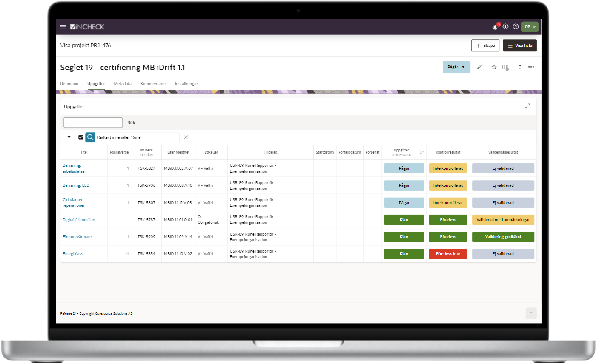Image resolution: width=596 pixels, height=364 pixels.
Task: Click Pågår status for Belysning, arbetsplatser
Action: pos(404,168)
